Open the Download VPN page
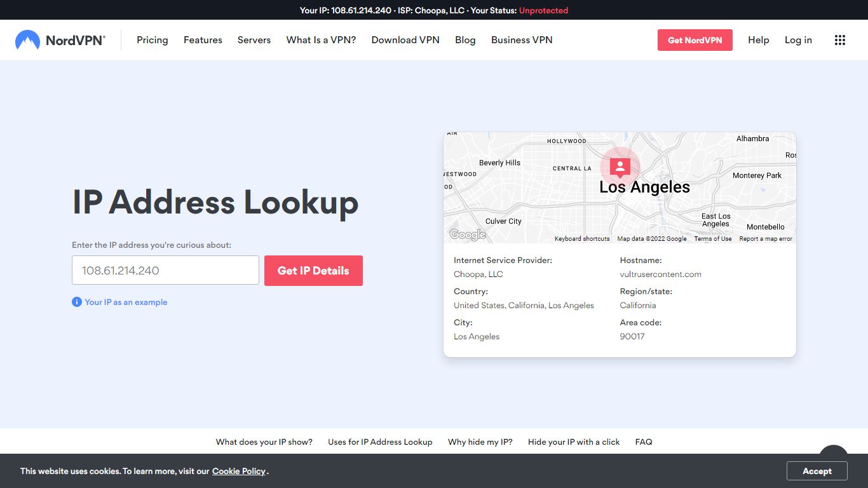868x488 pixels. click(x=405, y=40)
